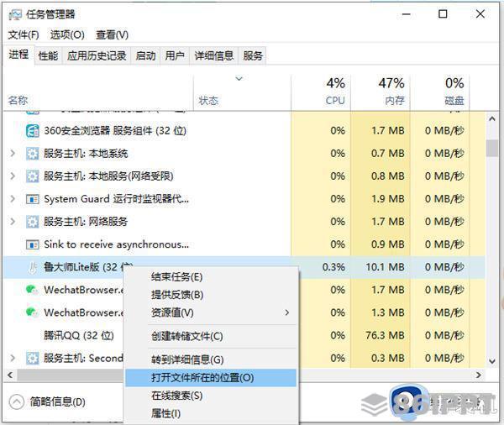
Task: Open the 选项(O) menu
Action: click(67, 34)
